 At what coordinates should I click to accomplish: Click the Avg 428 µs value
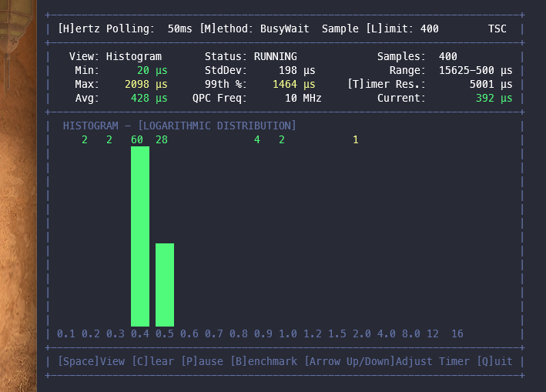(x=149, y=98)
